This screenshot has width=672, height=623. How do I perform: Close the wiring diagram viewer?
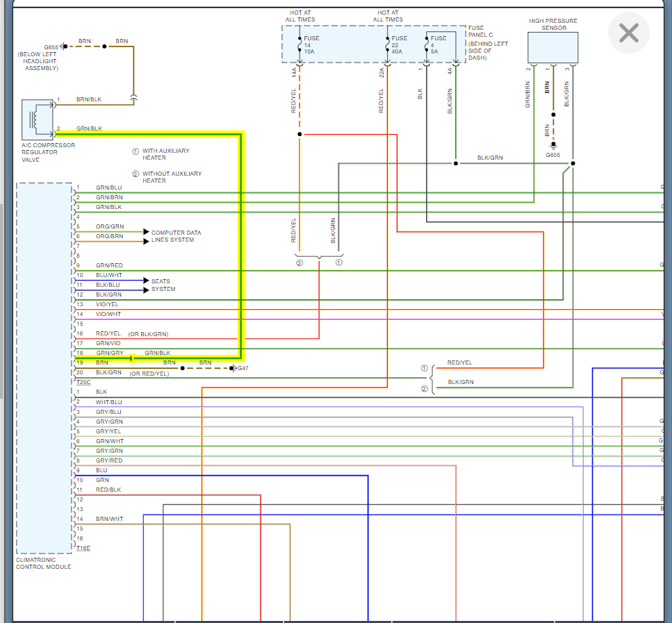[628, 33]
